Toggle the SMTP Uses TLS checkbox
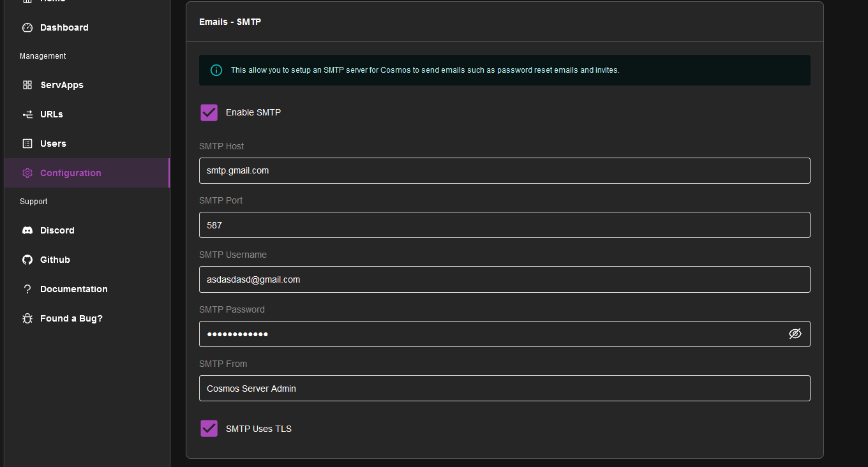868x467 pixels. pos(209,429)
